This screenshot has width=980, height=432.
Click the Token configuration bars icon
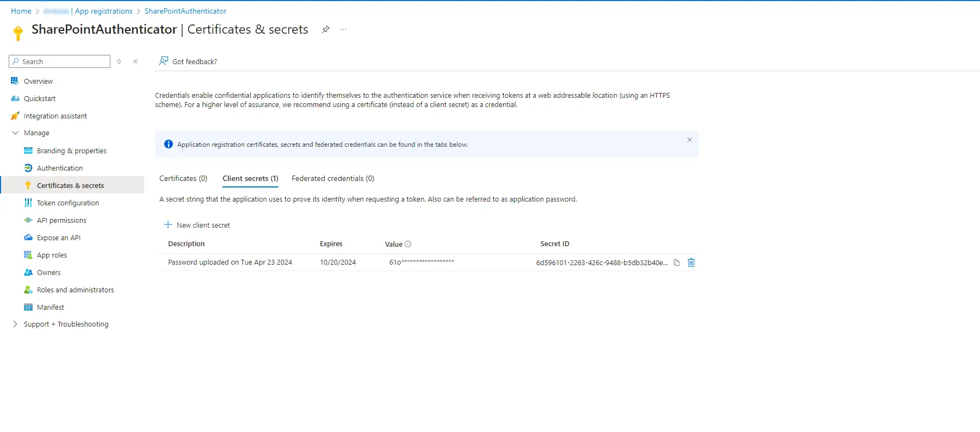tap(28, 203)
